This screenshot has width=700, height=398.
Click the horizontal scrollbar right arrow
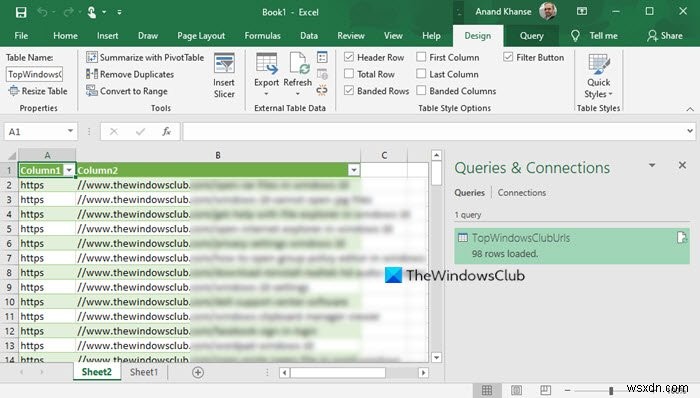pos(423,373)
